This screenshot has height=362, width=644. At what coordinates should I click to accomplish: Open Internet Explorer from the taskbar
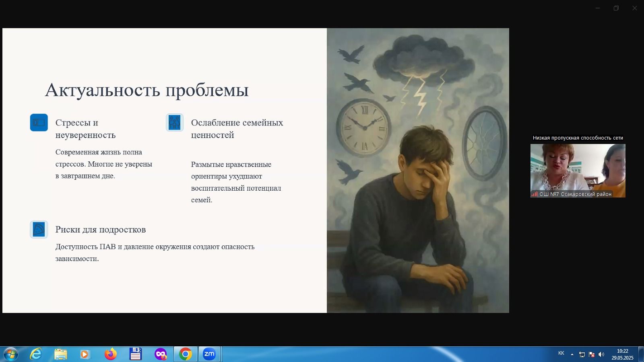click(x=36, y=354)
